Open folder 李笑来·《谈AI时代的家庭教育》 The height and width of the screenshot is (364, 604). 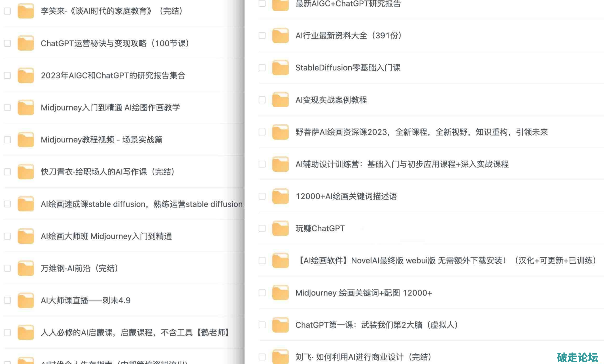(111, 11)
